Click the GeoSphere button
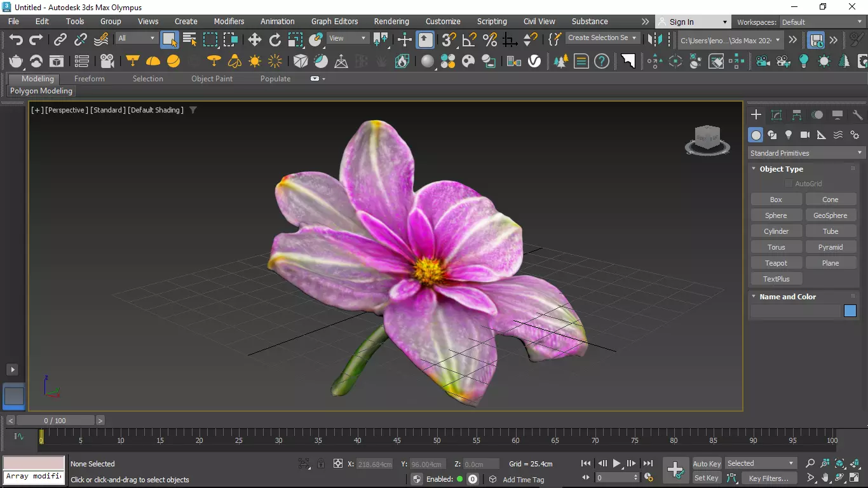 [831, 215]
